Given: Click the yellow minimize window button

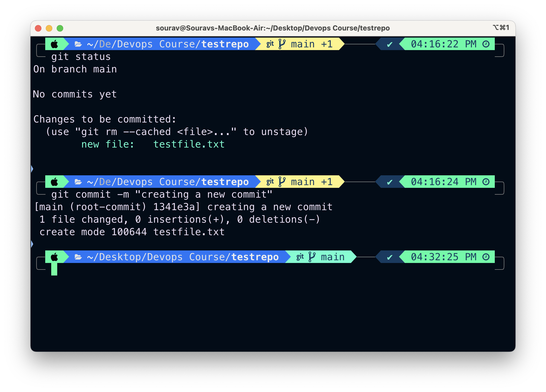Looking at the screenshot, I should coord(49,28).
